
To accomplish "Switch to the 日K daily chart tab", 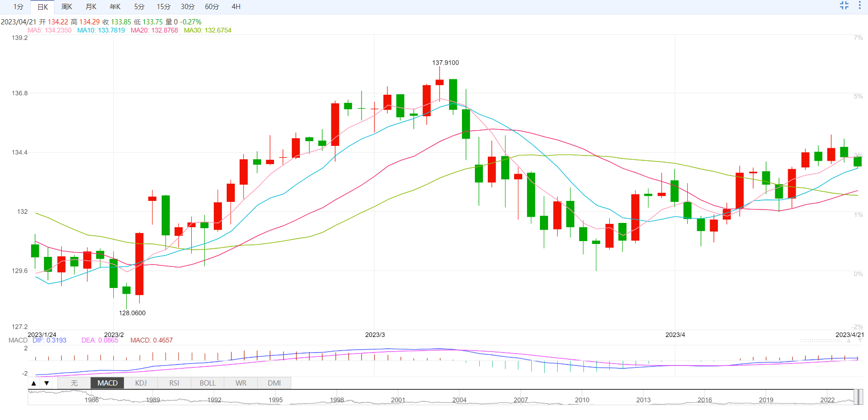I will coord(43,7).
